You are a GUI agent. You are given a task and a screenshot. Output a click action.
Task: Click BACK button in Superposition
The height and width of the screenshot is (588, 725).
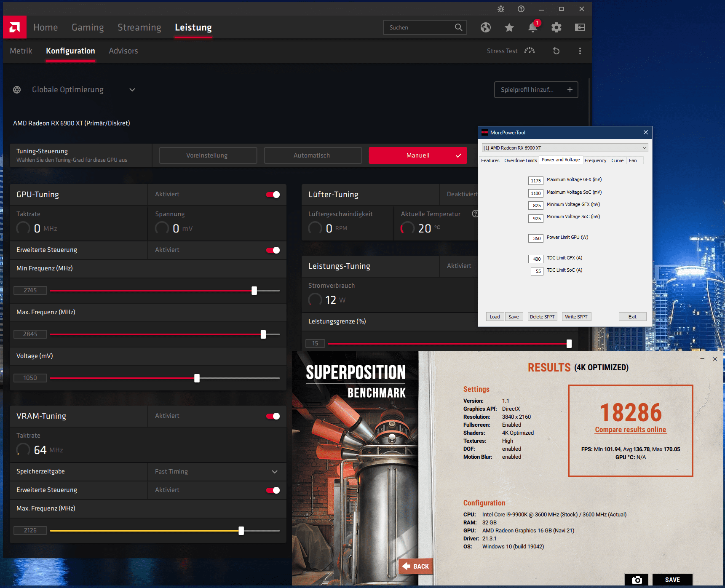click(415, 567)
